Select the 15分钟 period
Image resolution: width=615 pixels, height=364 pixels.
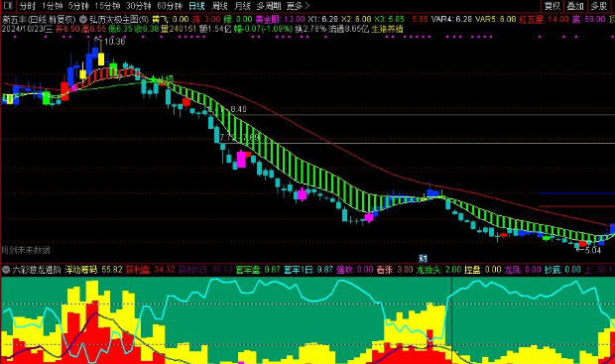coord(107,6)
